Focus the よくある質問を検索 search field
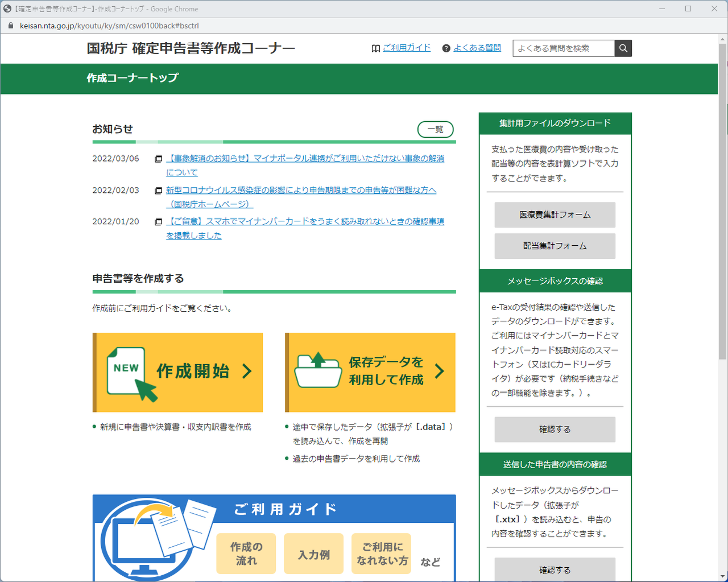The image size is (728, 582). pyautogui.click(x=564, y=48)
